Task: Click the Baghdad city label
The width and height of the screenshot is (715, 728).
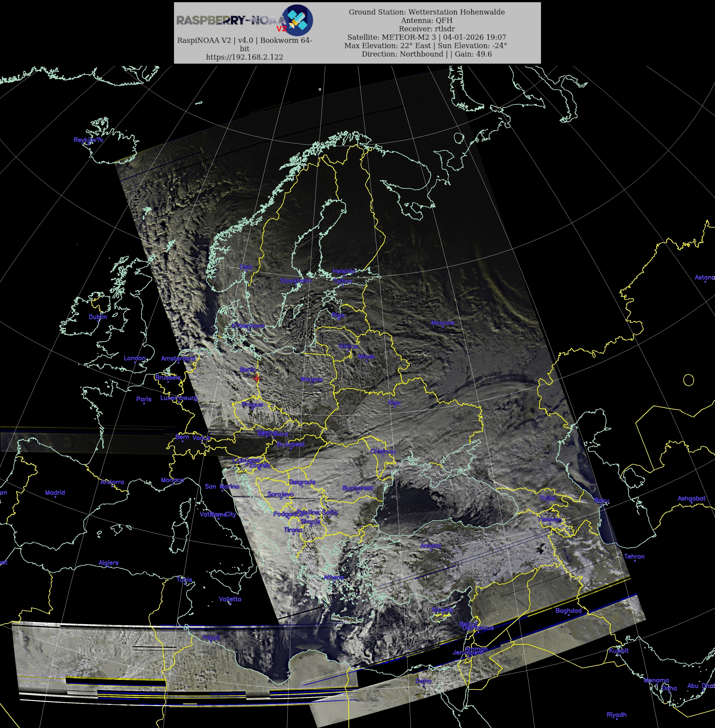Action: coord(568,611)
